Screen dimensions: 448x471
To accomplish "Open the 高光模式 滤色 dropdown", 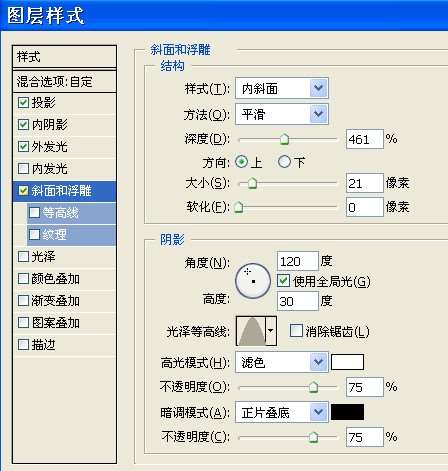I will pos(282,362).
